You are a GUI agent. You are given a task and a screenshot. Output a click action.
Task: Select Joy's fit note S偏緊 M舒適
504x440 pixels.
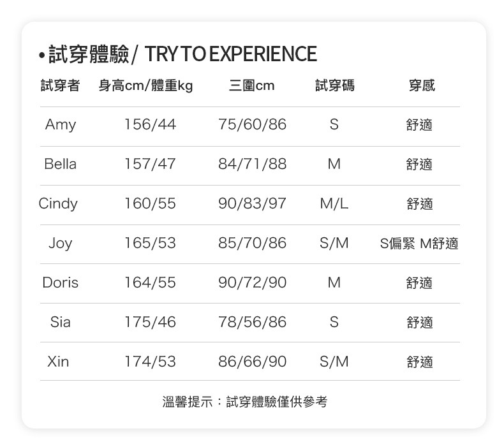click(419, 243)
